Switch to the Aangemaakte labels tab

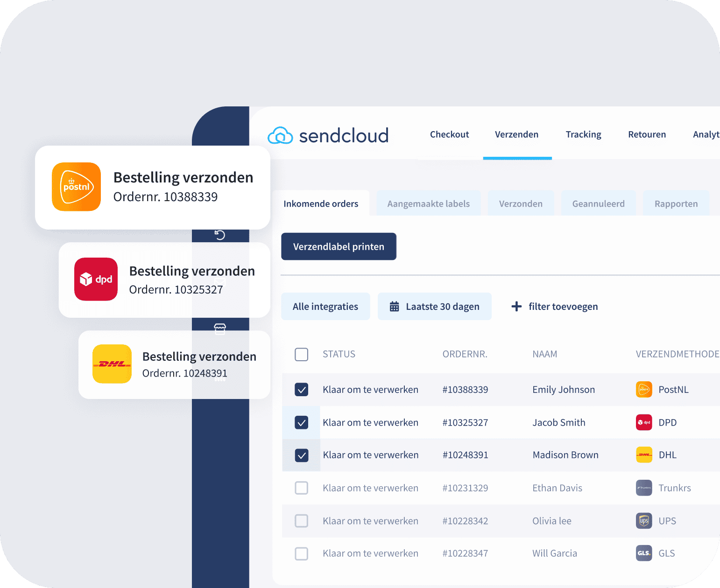click(429, 203)
